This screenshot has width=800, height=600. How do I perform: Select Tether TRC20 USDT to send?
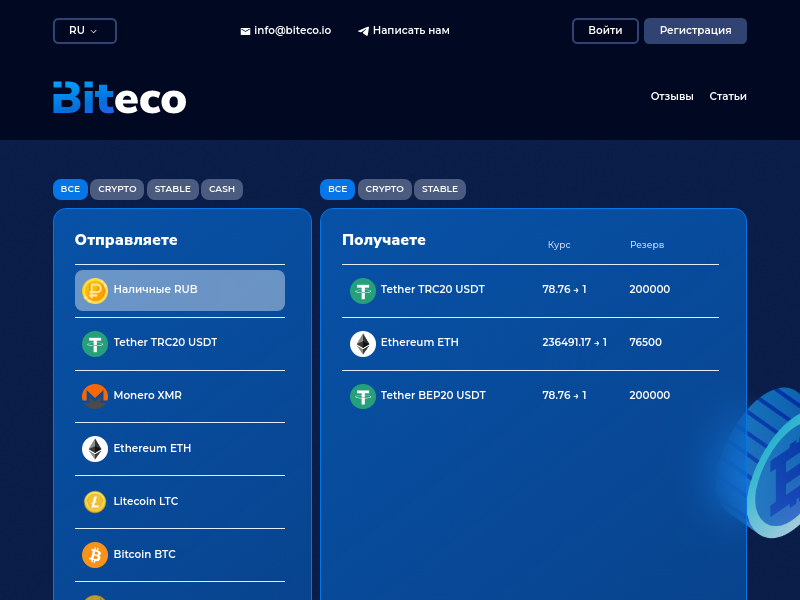180,343
